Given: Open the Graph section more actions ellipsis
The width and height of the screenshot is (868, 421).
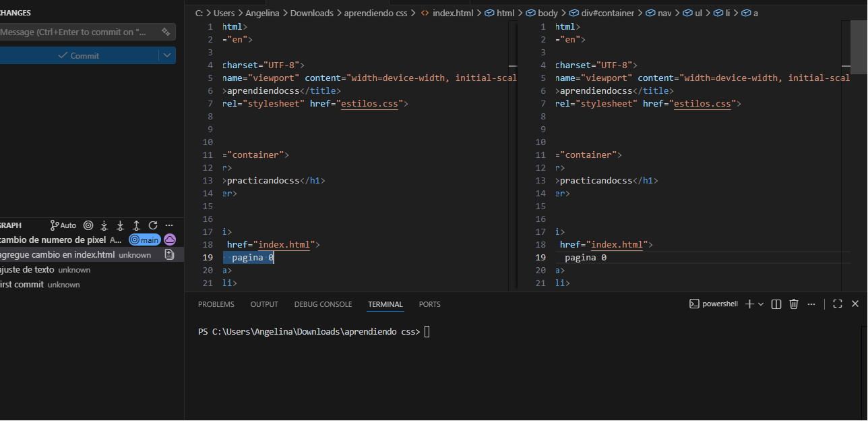Looking at the screenshot, I should pos(169,225).
